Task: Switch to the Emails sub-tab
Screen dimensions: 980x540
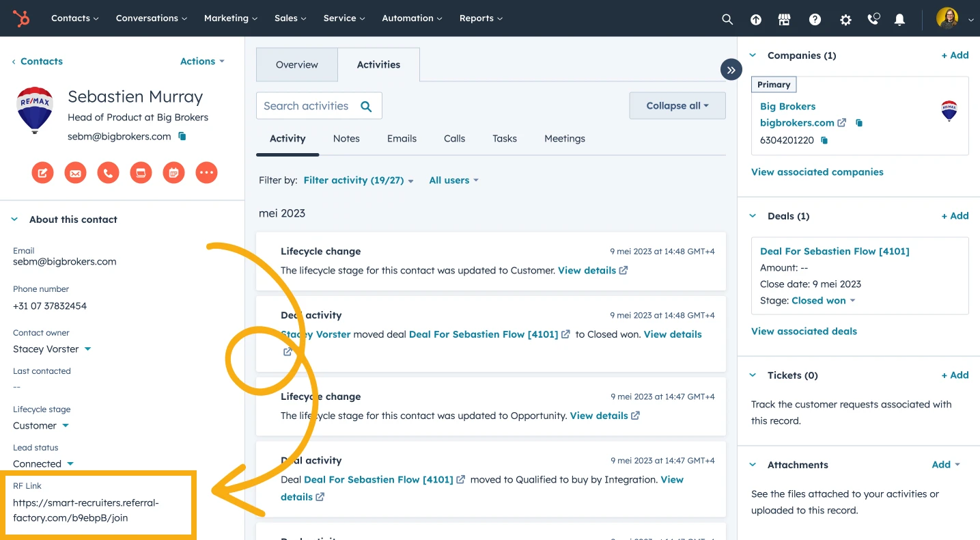Action: 402,139
